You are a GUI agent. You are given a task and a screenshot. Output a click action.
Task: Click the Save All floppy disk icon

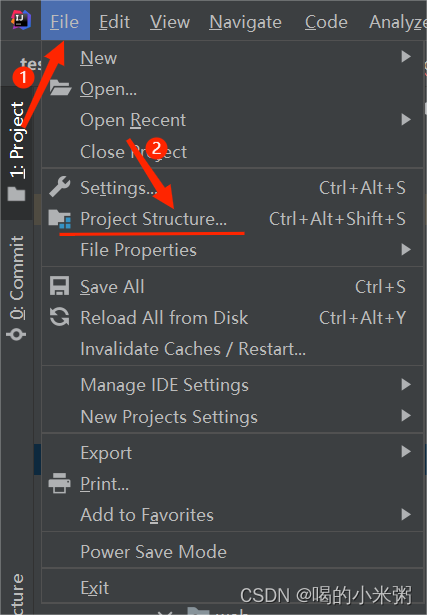(x=60, y=286)
